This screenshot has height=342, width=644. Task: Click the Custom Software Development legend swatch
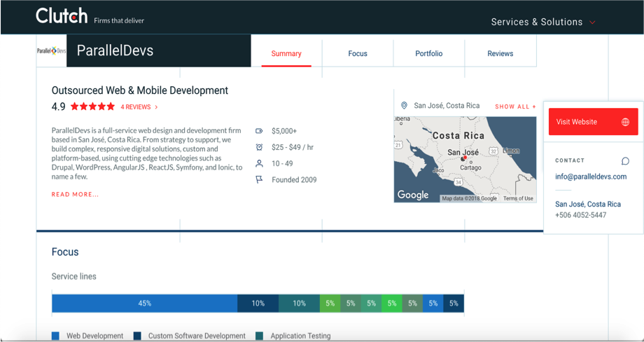(138, 336)
